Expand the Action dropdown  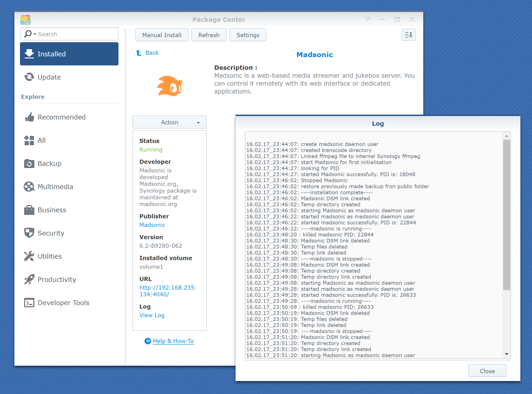click(170, 123)
